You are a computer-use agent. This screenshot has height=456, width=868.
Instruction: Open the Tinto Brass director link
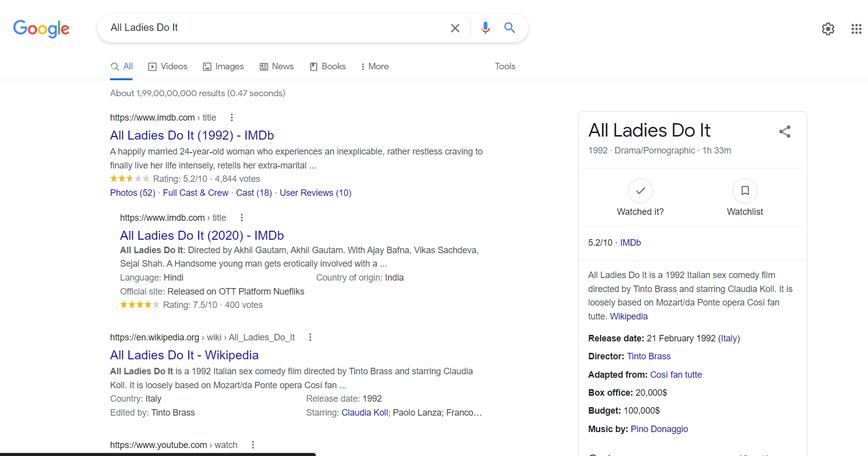click(649, 356)
